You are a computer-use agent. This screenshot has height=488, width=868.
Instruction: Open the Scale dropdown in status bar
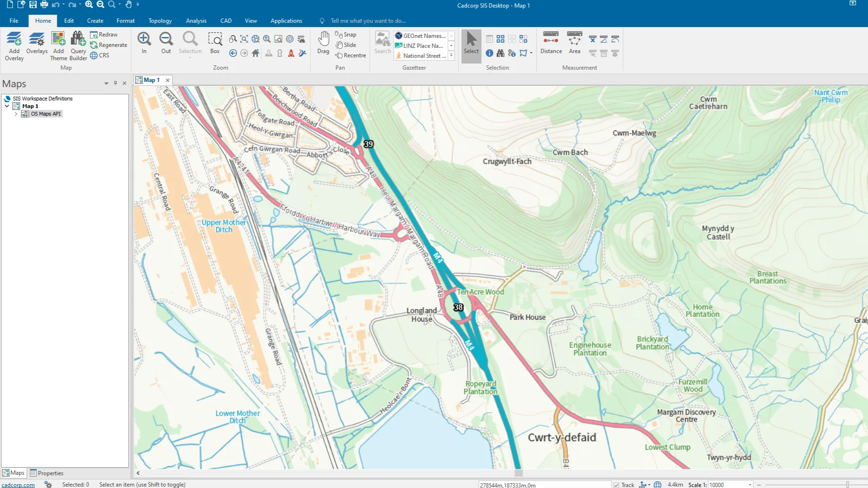750,485
